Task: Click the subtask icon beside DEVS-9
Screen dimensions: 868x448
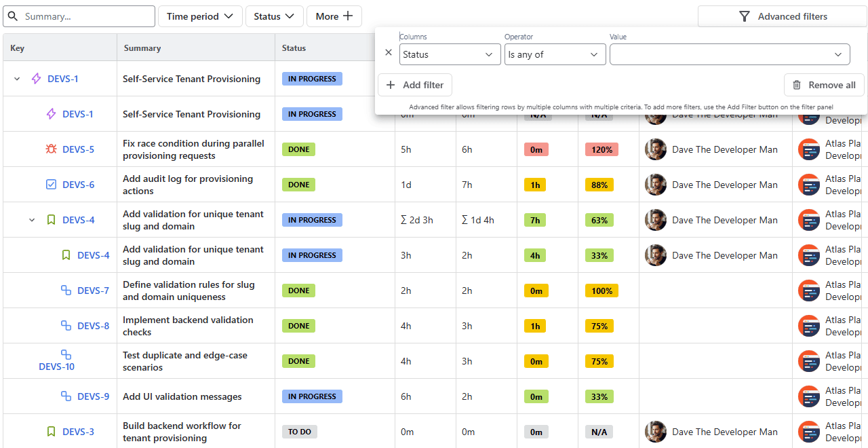Action: (x=66, y=396)
